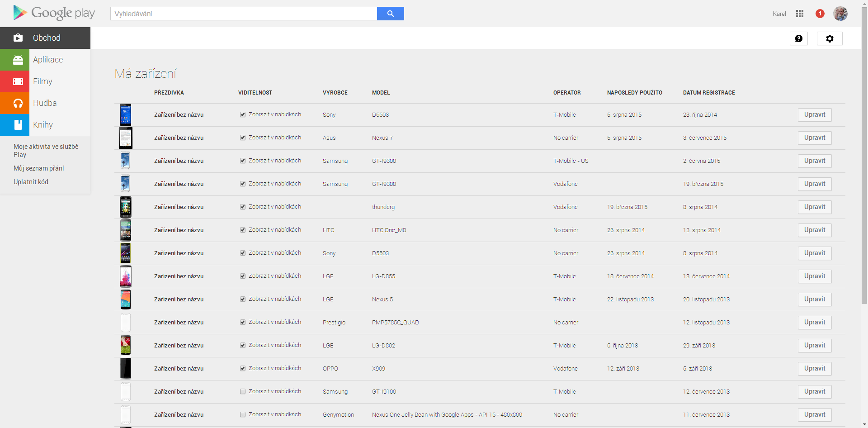This screenshot has width=868, height=428.
Task: Click Upravit for the Genymotion row
Action: 815,415
